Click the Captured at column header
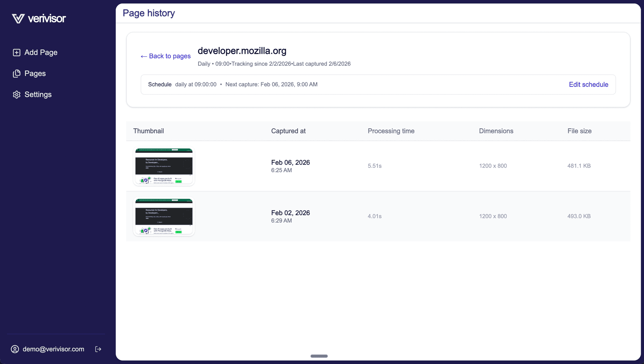This screenshot has width=644, height=364. click(288, 131)
